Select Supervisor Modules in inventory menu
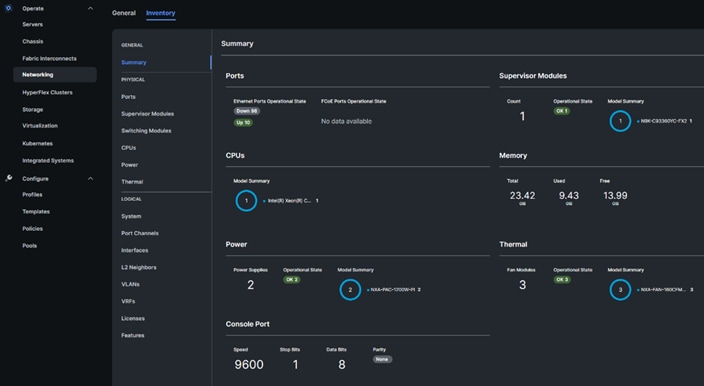The height and width of the screenshot is (386, 704). click(x=147, y=114)
